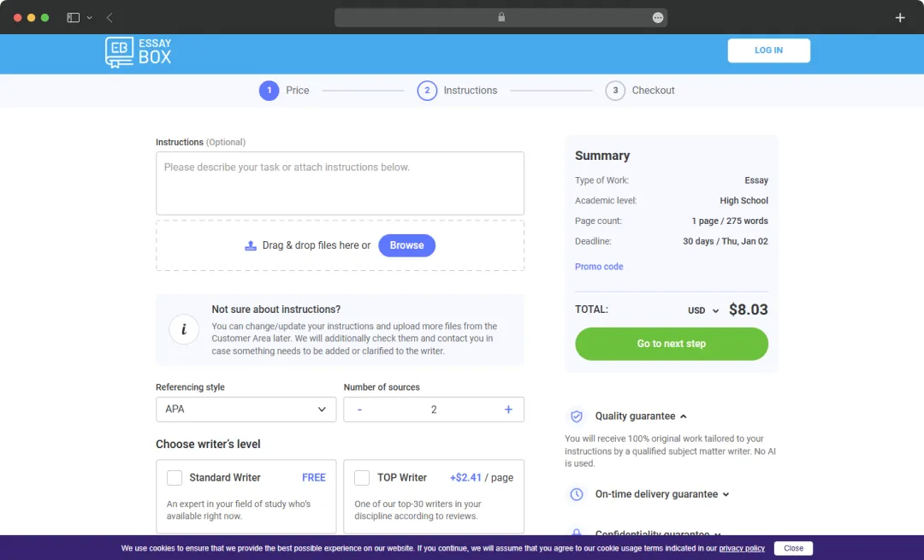Click the info icon about instructions
924x560 pixels.
coord(184,329)
